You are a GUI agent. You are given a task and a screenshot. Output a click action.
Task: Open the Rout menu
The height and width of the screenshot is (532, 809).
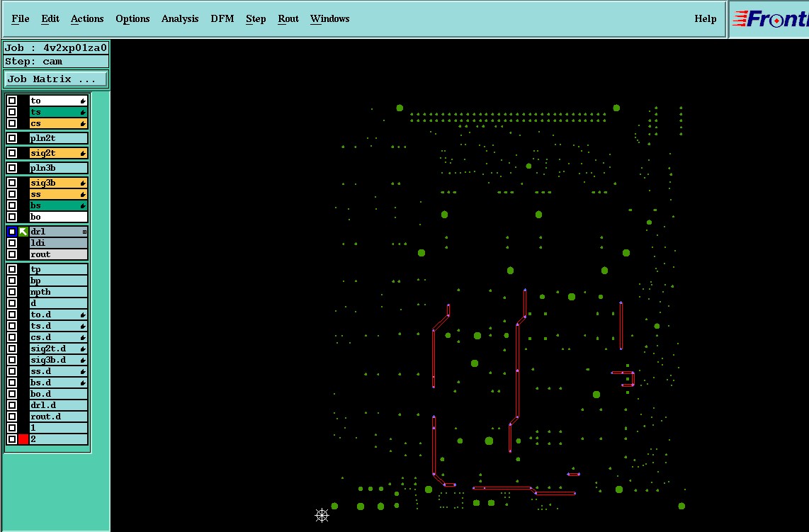(288, 18)
